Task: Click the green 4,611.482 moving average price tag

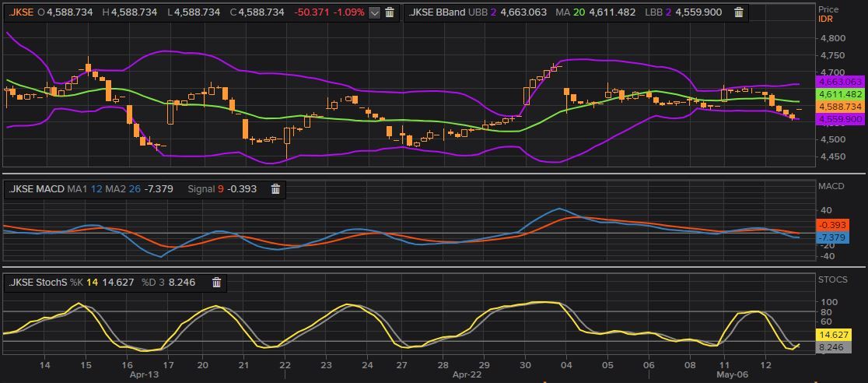Action: (x=840, y=94)
